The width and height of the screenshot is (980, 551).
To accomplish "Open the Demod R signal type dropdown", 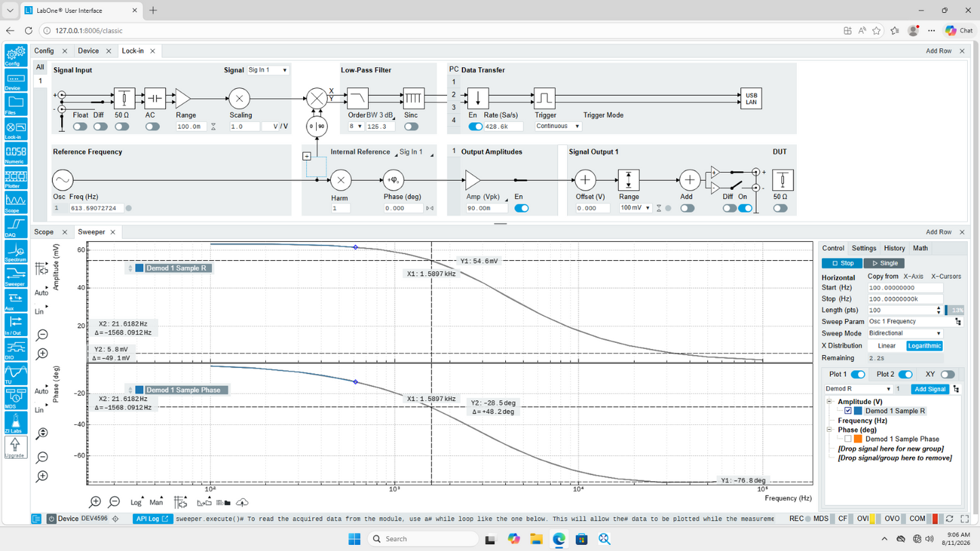I will (x=859, y=389).
